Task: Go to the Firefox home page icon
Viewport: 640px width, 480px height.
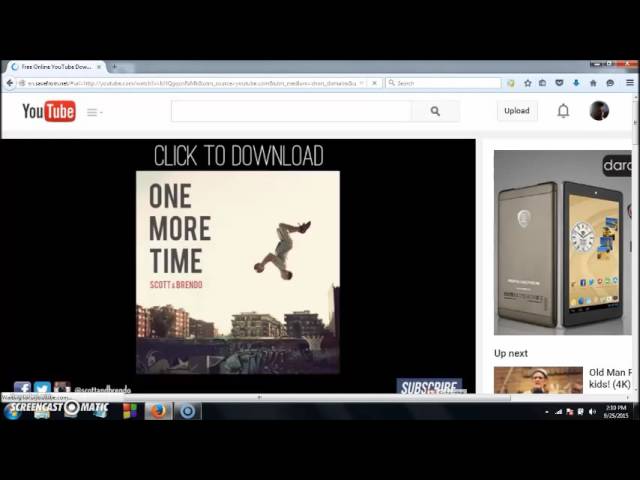Action: point(593,83)
